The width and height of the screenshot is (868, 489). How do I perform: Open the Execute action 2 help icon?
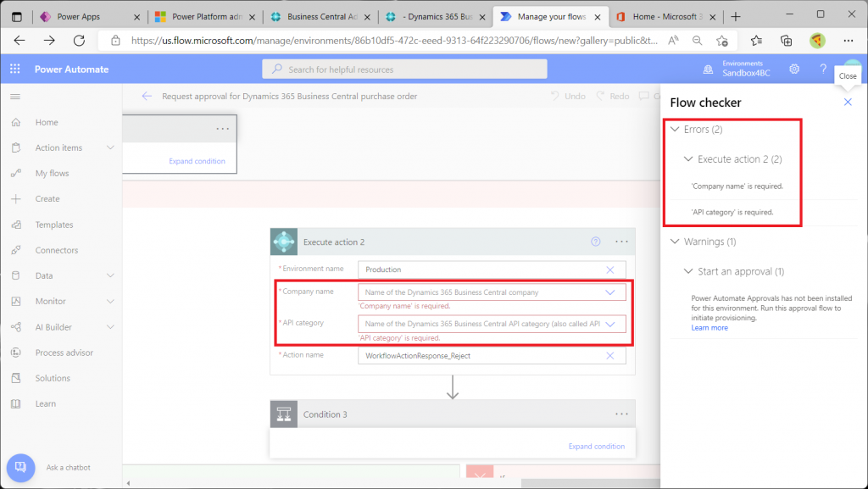tap(596, 242)
